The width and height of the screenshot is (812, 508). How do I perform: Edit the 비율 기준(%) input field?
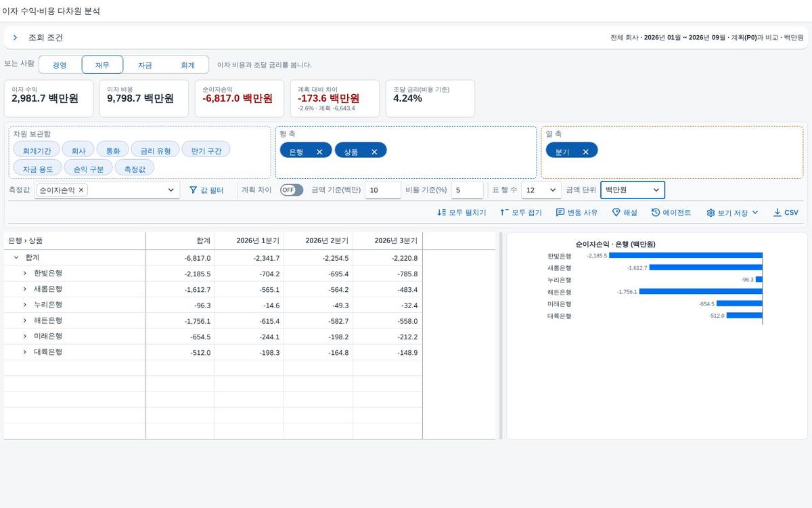[468, 190]
